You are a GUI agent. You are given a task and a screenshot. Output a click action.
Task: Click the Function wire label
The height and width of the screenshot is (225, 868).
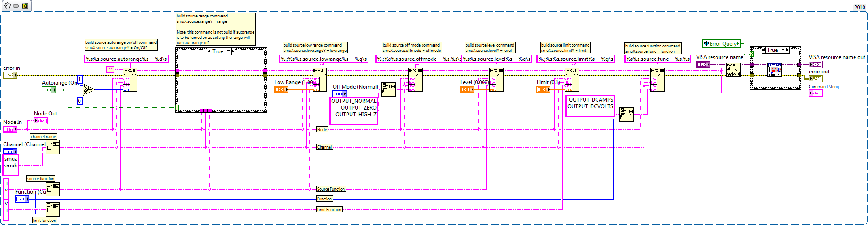(324, 199)
